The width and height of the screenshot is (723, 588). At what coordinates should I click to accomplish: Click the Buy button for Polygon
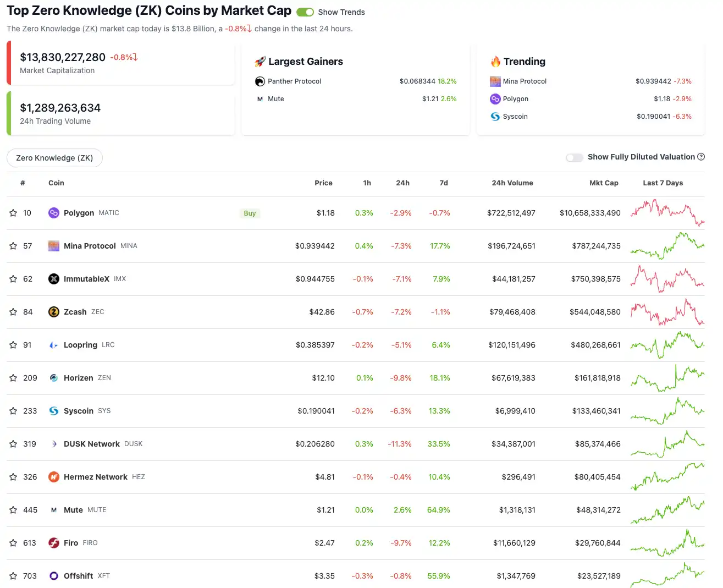click(250, 213)
